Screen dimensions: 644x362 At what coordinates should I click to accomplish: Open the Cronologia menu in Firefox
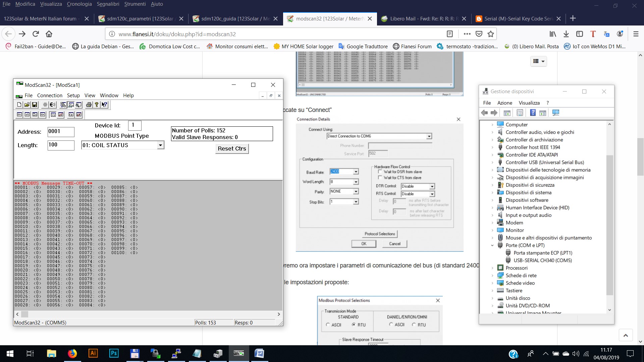(x=79, y=4)
